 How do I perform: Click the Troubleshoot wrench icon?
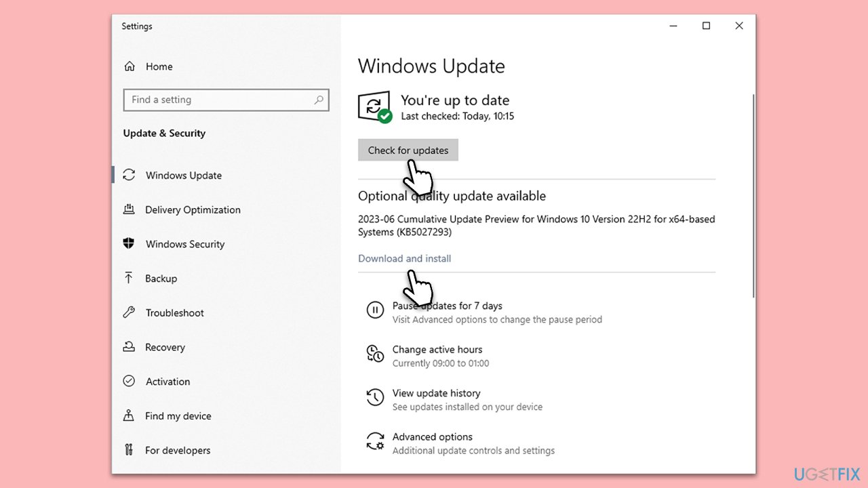point(129,312)
